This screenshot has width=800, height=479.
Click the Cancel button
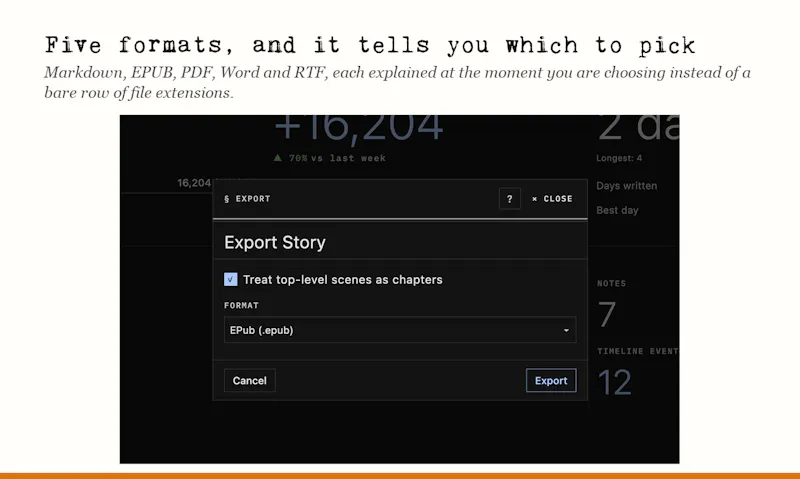tap(249, 381)
